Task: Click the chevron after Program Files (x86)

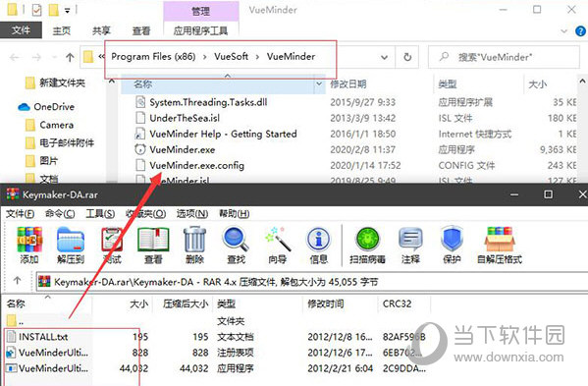Action: click(x=205, y=57)
